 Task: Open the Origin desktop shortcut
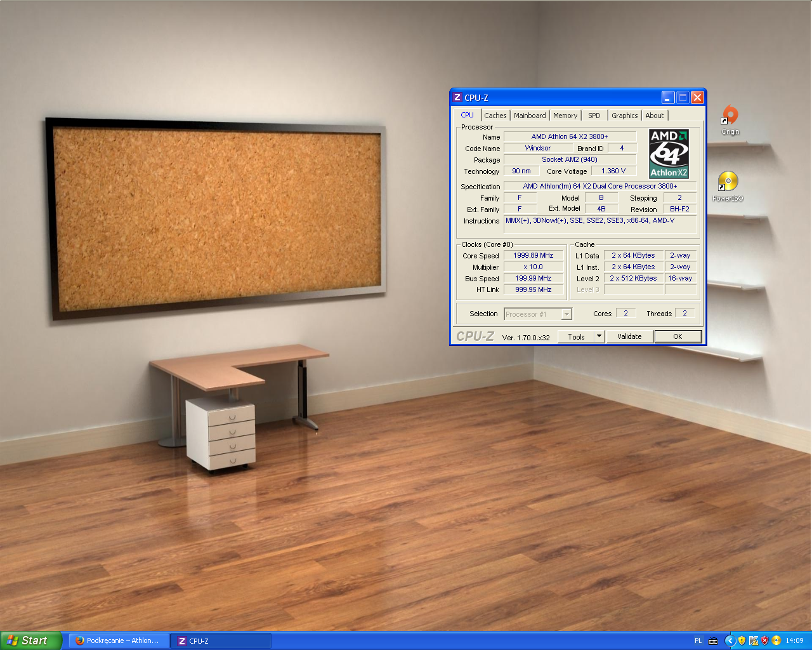[x=730, y=116]
